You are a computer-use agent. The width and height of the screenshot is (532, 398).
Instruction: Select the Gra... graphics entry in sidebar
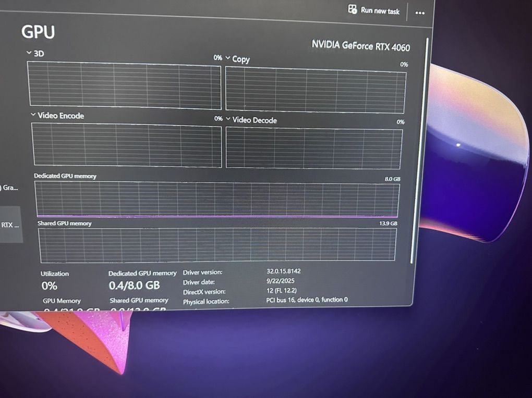(x=9, y=188)
